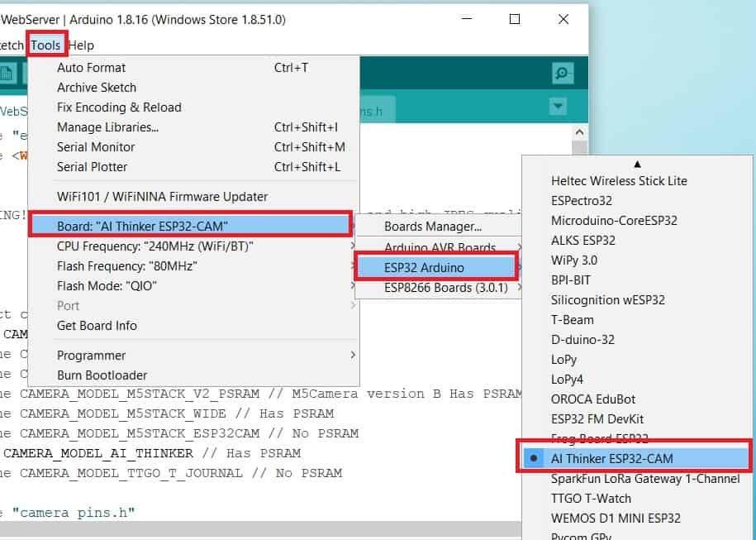Click CAMERA_MODEL_M5STACK_ESP32CAM code line
756x540 pixels.
pyautogui.click(x=179, y=433)
